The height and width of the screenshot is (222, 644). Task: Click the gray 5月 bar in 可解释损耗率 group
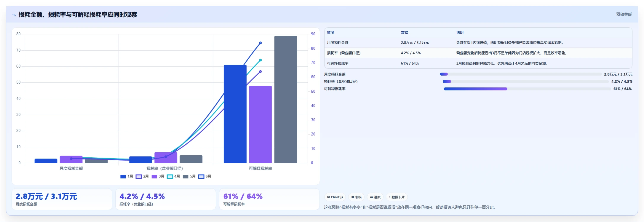coord(286,100)
